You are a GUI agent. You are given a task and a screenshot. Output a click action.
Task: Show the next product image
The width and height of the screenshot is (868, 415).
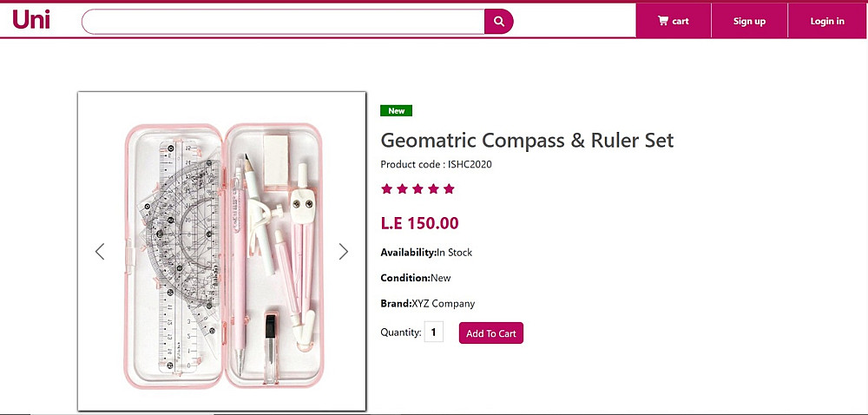[x=343, y=252]
